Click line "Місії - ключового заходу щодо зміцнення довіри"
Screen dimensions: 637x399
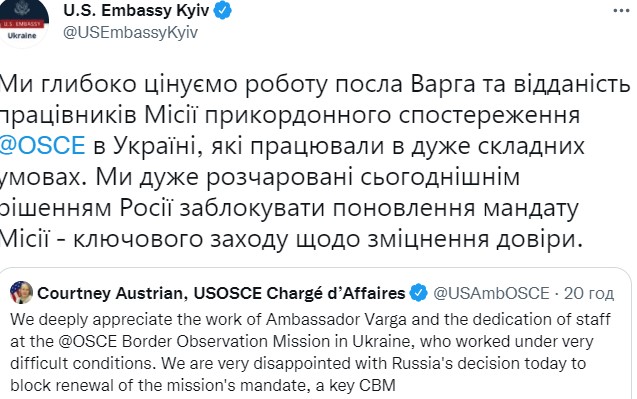292,239
